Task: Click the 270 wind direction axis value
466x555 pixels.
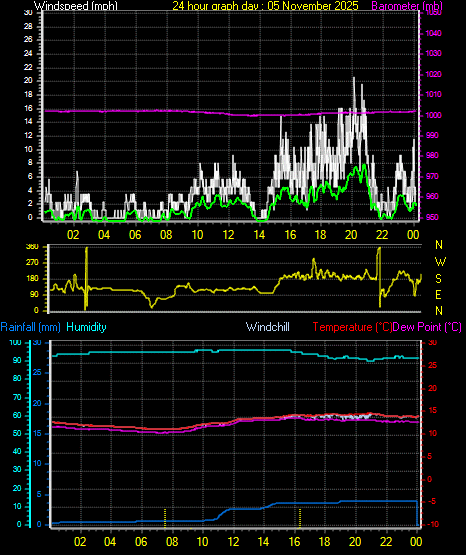Action: tap(32, 263)
